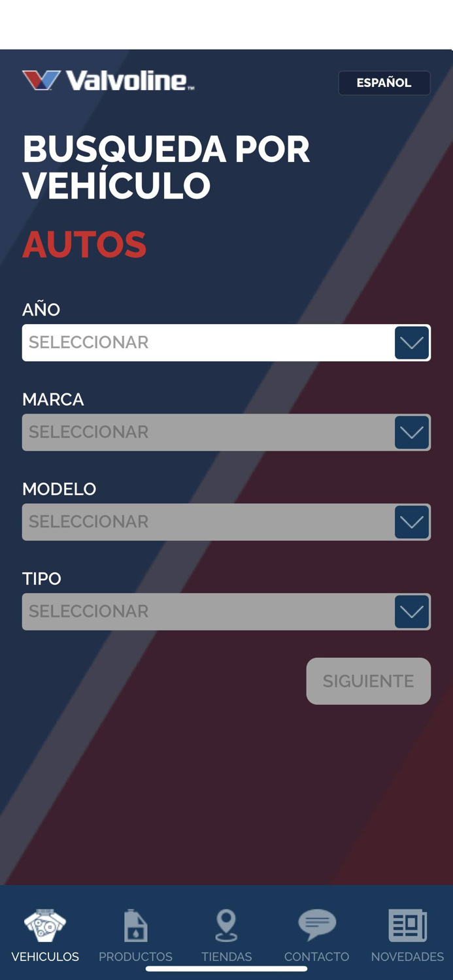Click the TIPO selection field

[196, 612]
